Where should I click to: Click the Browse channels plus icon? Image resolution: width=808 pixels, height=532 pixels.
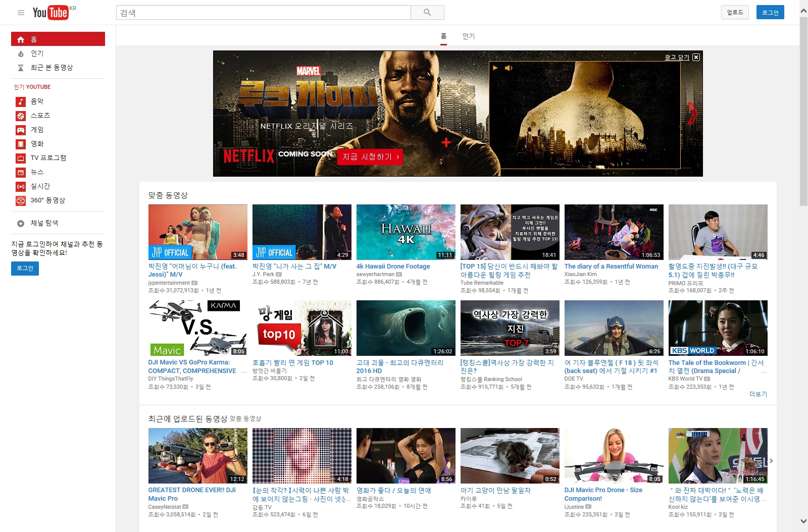point(21,223)
